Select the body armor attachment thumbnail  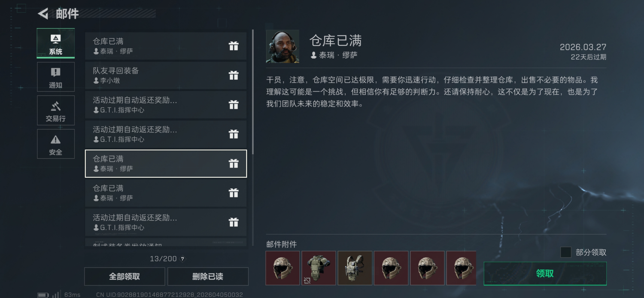point(318,268)
